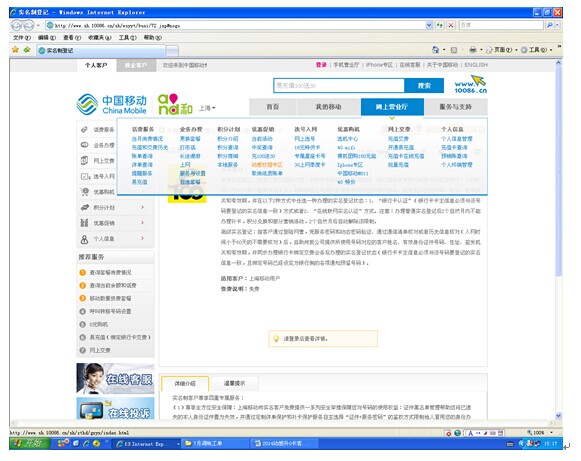Switch to the 详细介绍 tab
Screen dimensions: 581x461
(x=185, y=383)
